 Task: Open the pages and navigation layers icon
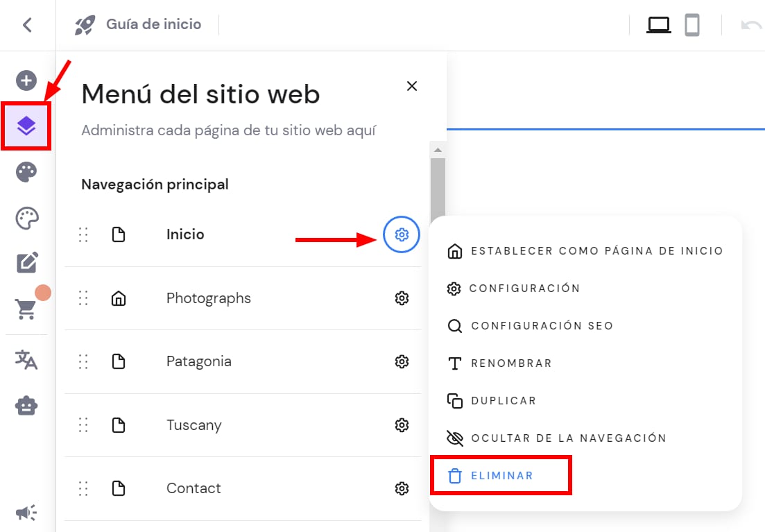pos(26,126)
